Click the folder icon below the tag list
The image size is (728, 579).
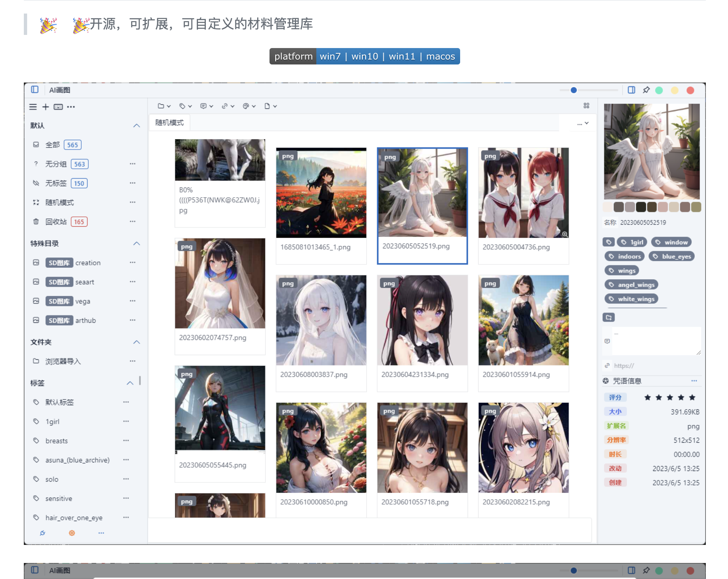coord(608,317)
